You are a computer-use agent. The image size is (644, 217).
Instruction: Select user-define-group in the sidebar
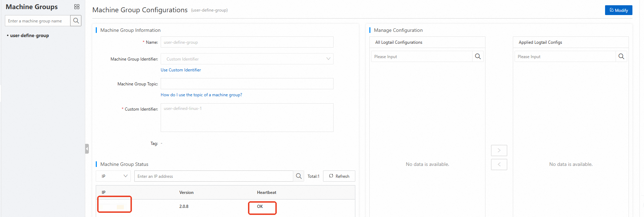pos(29,35)
